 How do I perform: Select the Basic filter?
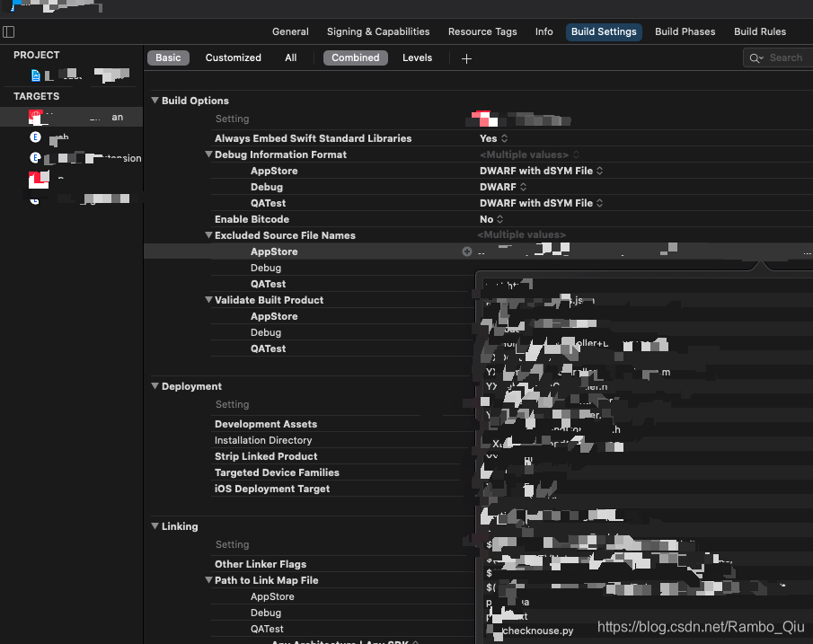168,57
